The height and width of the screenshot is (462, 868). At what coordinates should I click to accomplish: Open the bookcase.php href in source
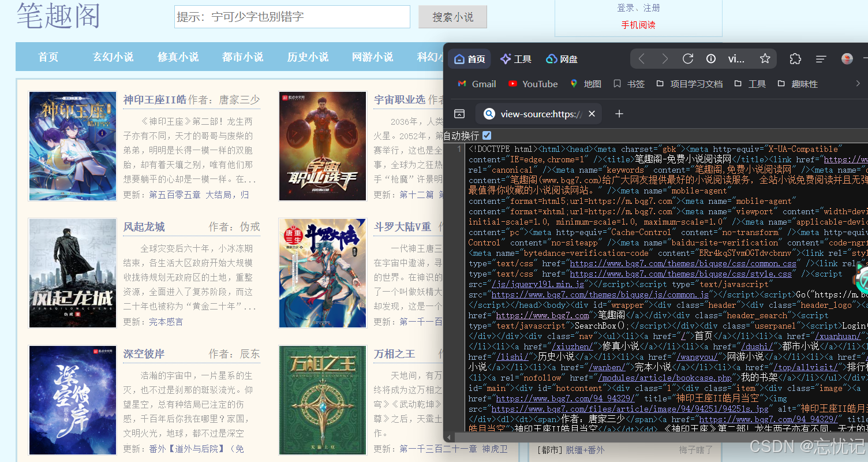click(664, 378)
